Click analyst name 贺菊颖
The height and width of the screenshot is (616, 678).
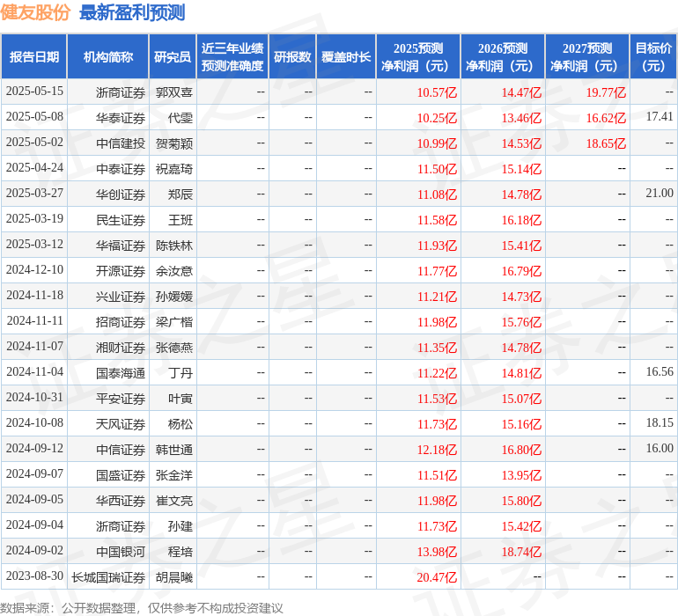[173, 143]
